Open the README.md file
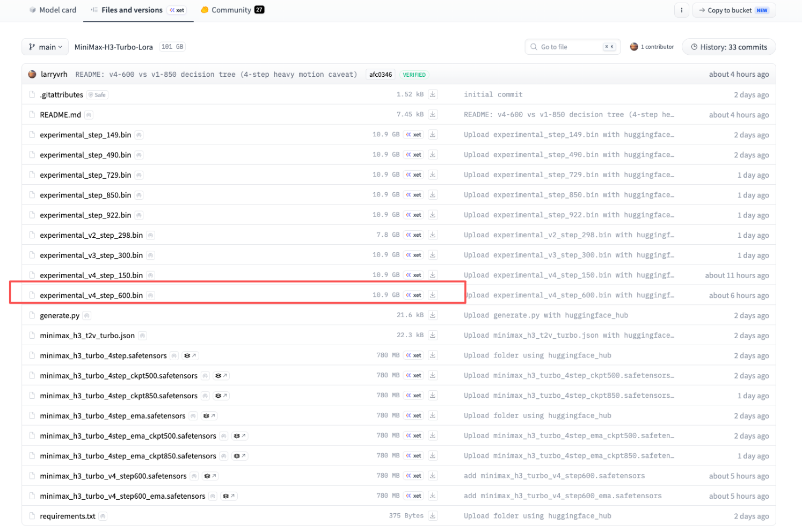This screenshot has width=802, height=532. pos(61,115)
